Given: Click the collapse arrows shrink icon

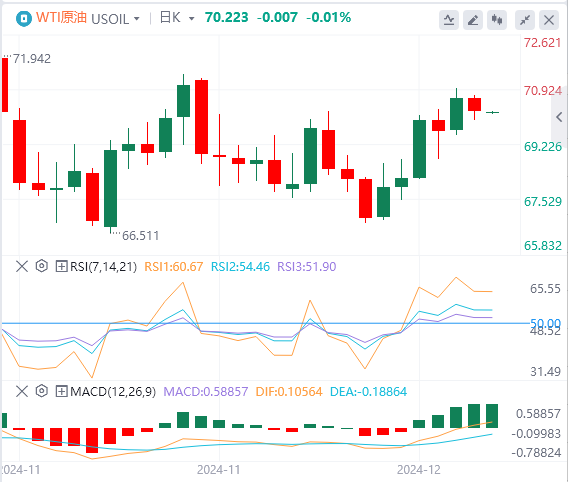Looking at the screenshot, I should click(525, 20).
